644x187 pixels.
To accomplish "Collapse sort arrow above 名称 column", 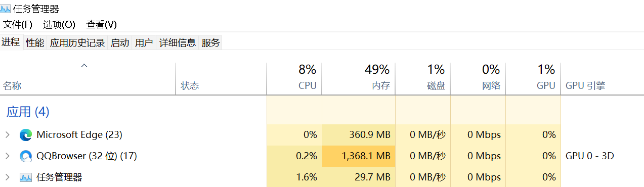I will pyautogui.click(x=84, y=66).
